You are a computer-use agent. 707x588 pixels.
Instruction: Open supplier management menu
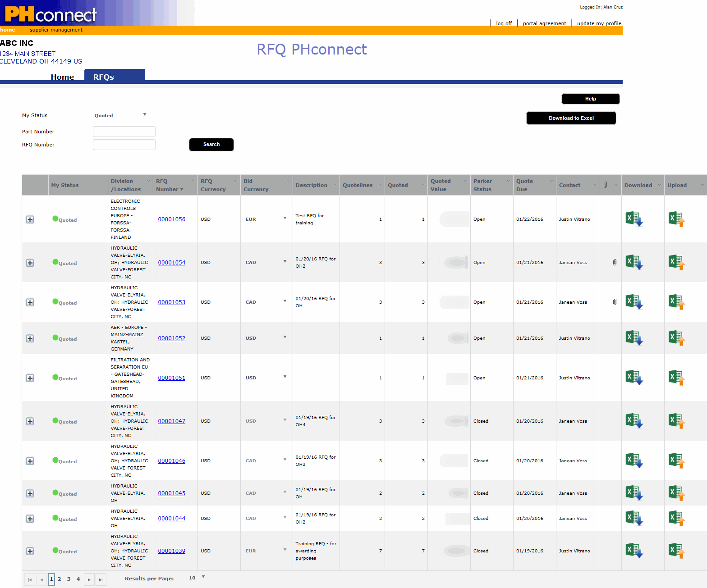pyautogui.click(x=56, y=30)
